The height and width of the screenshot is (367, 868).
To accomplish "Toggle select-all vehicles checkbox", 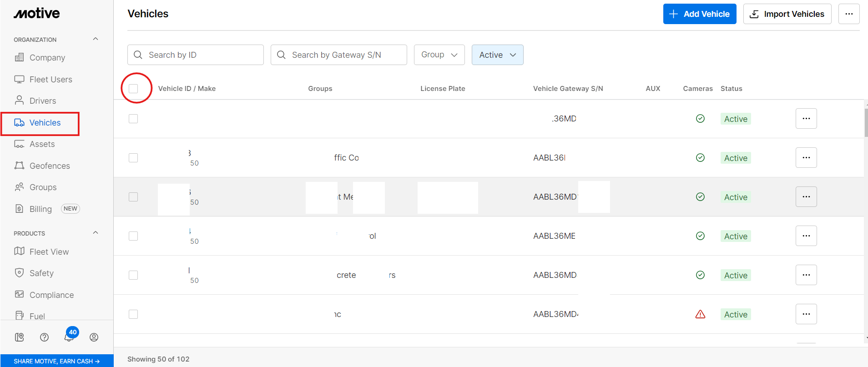I will pyautogui.click(x=133, y=88).
